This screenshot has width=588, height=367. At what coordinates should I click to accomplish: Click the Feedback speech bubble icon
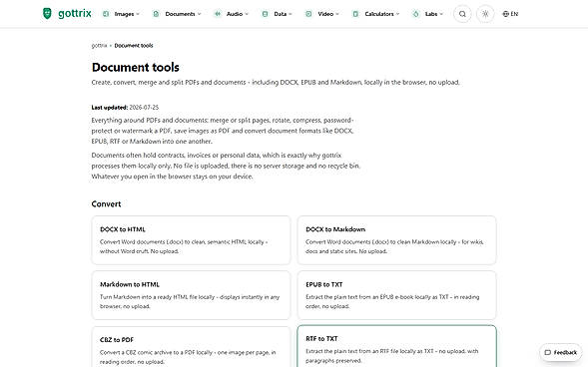(547, 352)
